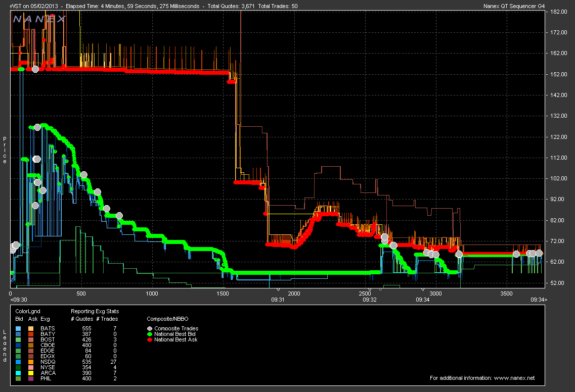Click the CBOE quote count 480

pos(86,345)
